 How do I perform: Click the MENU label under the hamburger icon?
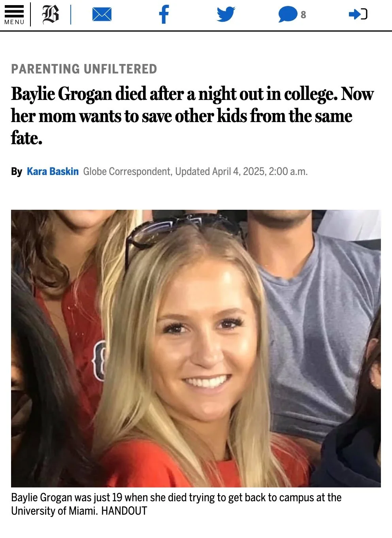(x=14, y=22)
